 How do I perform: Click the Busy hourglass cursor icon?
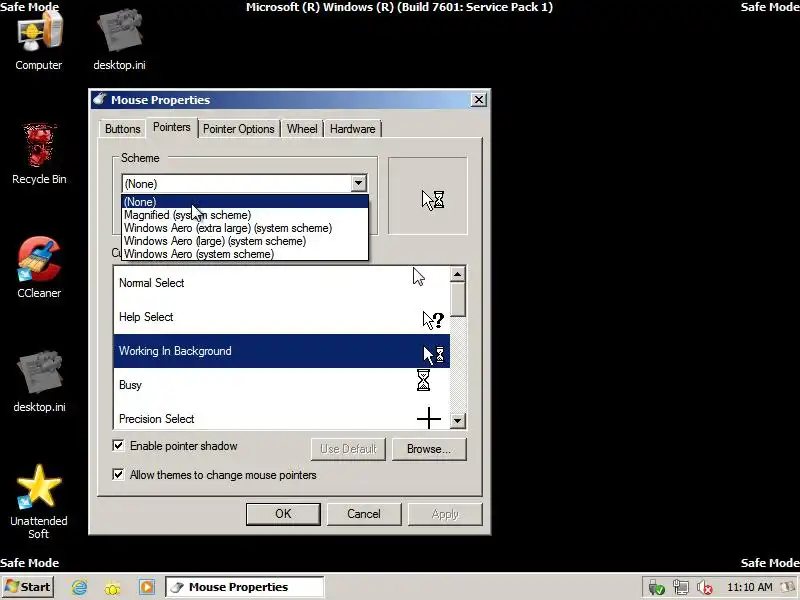coord(423,381)
